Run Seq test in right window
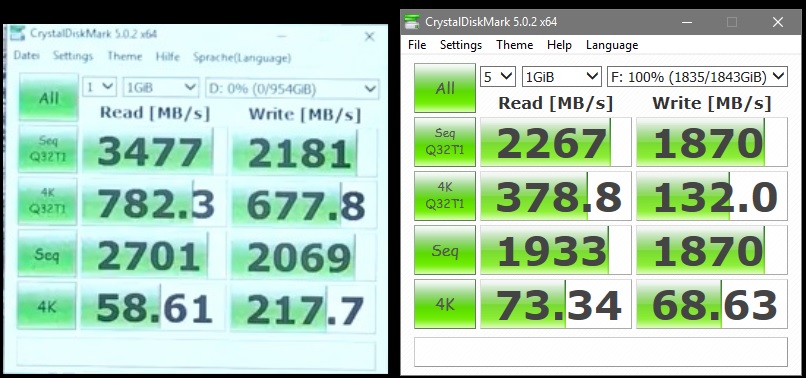Viewport: 806px width, 378px height. [445, 250]
